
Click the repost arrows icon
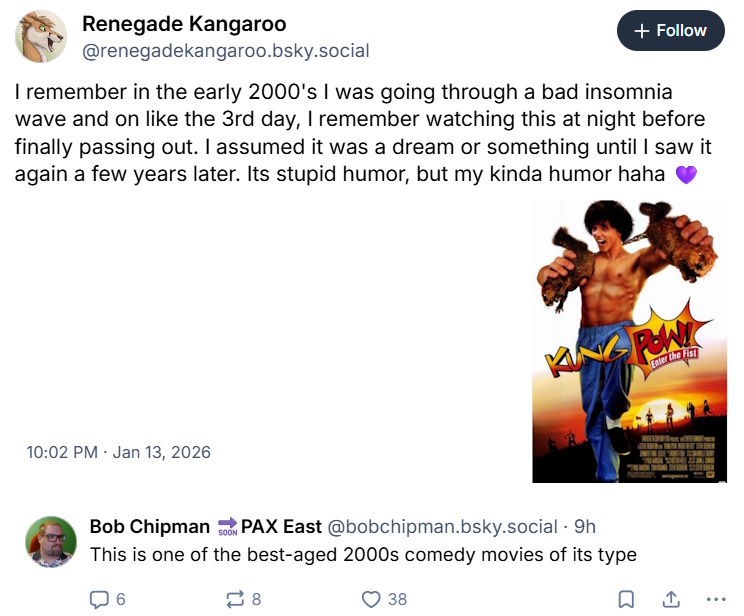[235, 599]
